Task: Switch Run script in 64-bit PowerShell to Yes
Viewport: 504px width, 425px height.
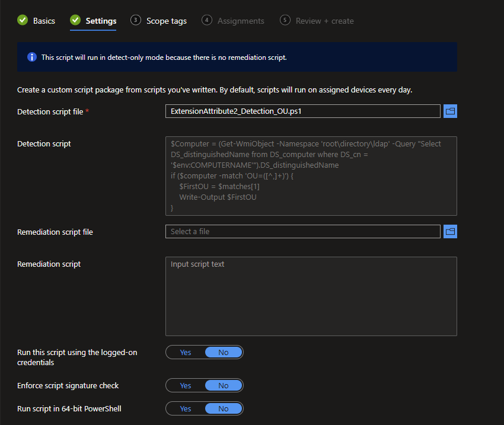Action: tap(186, 409)
